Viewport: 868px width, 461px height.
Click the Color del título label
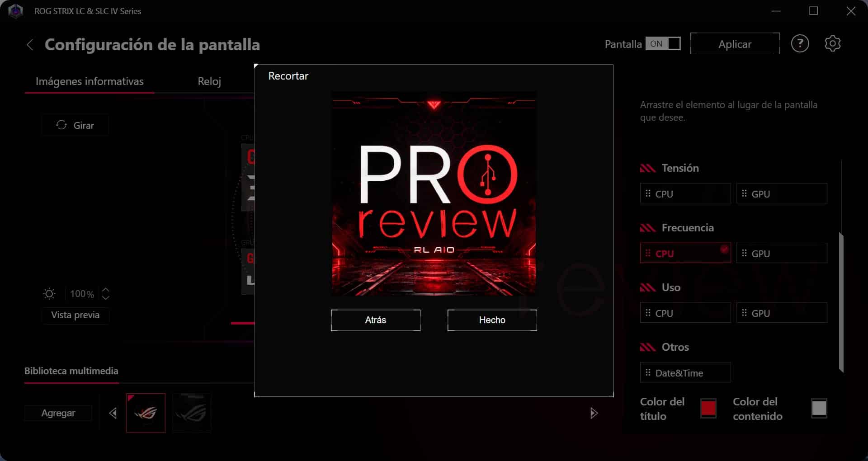(x=662, y=409)
